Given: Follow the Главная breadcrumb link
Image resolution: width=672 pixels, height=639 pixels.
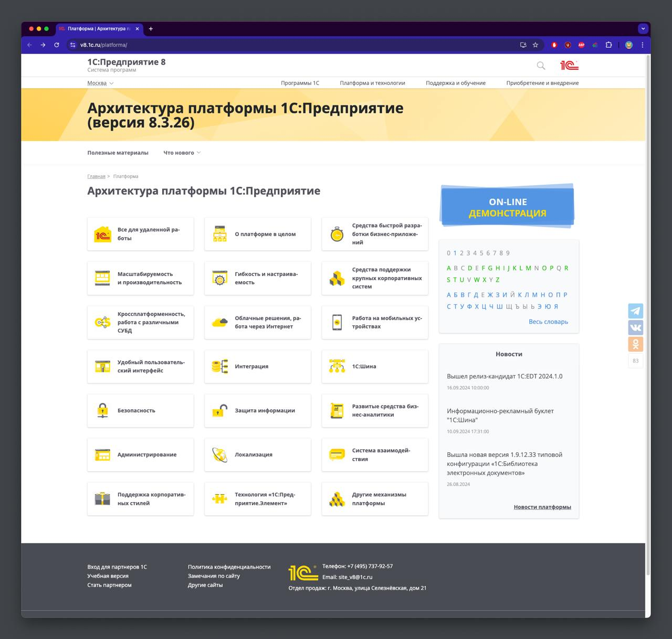Looking at the screenshot, I should click(x=96, y=176).
